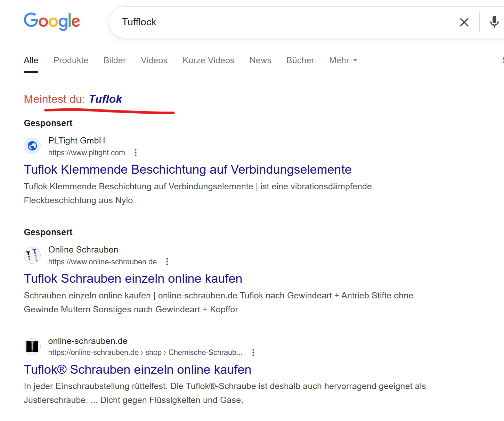Go to the News tab
The image size is (504, 421).
[260, 60]
